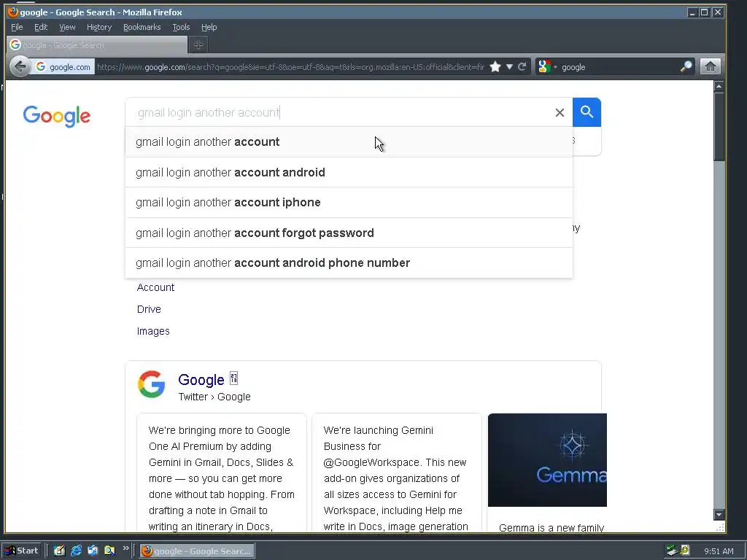The width and height of the screenshot is (747, 560).
Task: Click the blue Google search button
Action: coord(587,112)
